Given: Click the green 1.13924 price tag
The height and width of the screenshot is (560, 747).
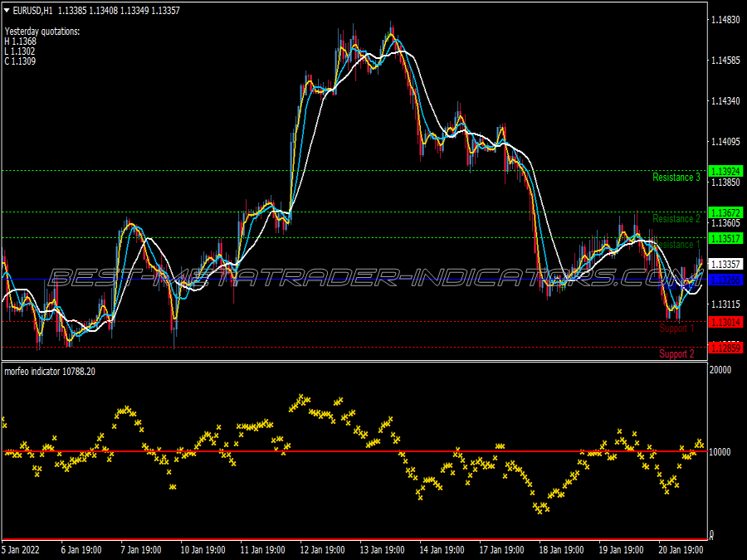Looking at the screenshot, I should [725, 172].
